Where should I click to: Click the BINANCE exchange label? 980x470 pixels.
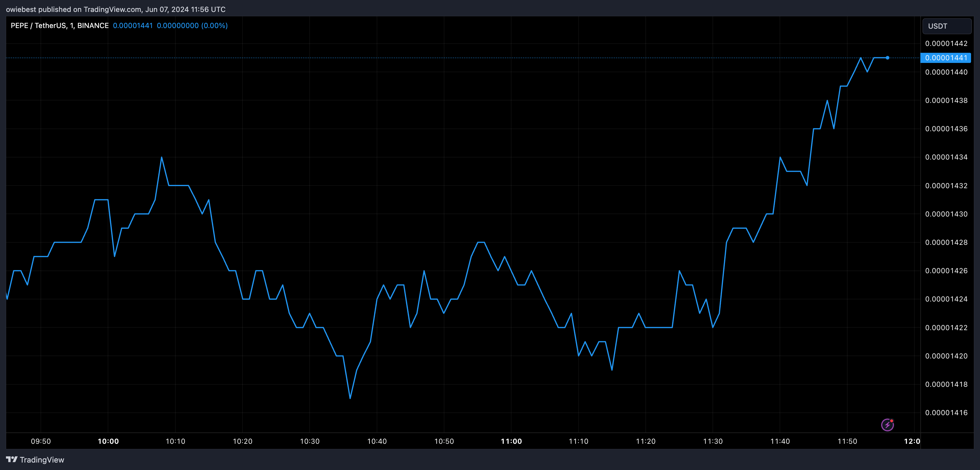92,25
